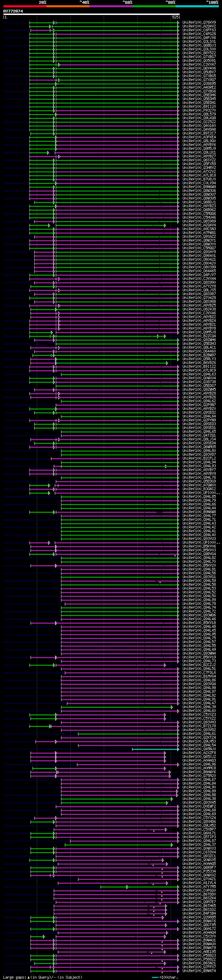Select hit label UniRef100_Q8L579
This screenshot has height=980, width=222.
pos(199,114)
